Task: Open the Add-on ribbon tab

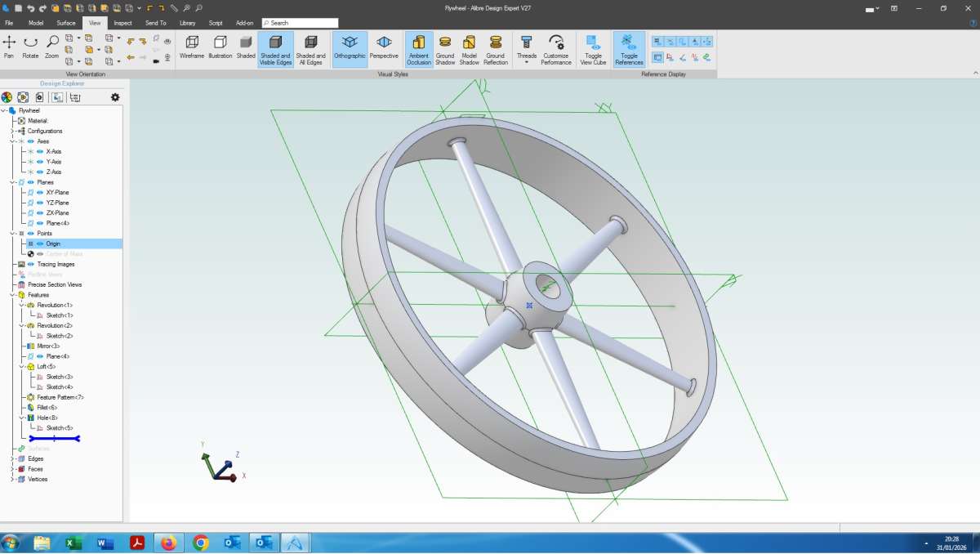Action: point(244,23)
